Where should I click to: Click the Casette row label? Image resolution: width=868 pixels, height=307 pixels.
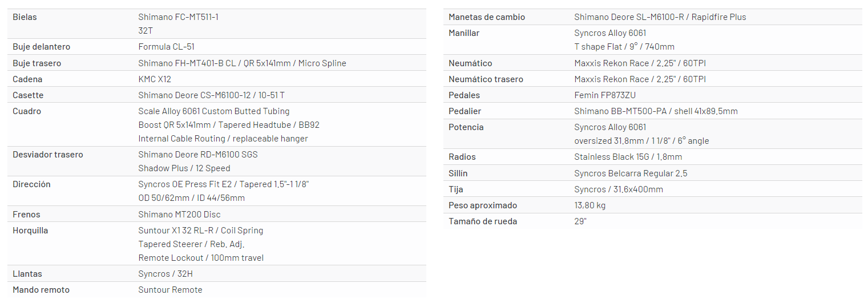click(28, 95)
